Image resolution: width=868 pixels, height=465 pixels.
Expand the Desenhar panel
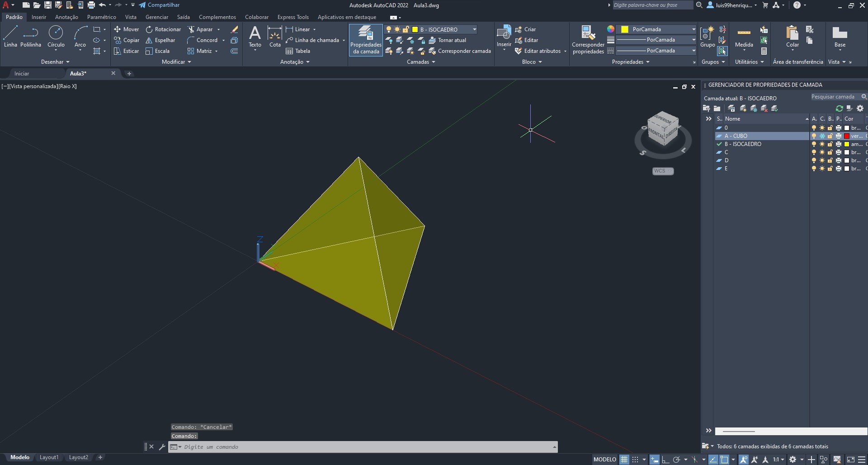point(55,62)
